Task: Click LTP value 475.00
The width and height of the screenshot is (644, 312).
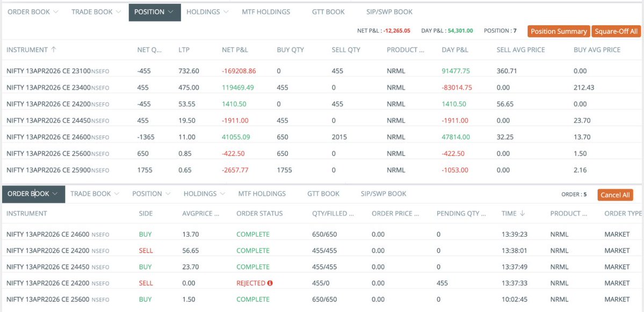Action: tap(189, 88)
